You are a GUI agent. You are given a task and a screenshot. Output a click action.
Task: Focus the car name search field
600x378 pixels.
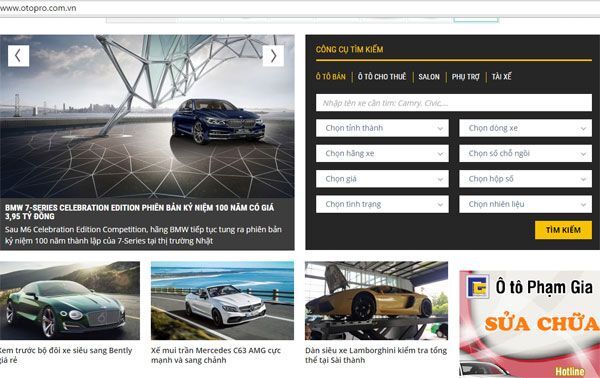tap(454, 103)
